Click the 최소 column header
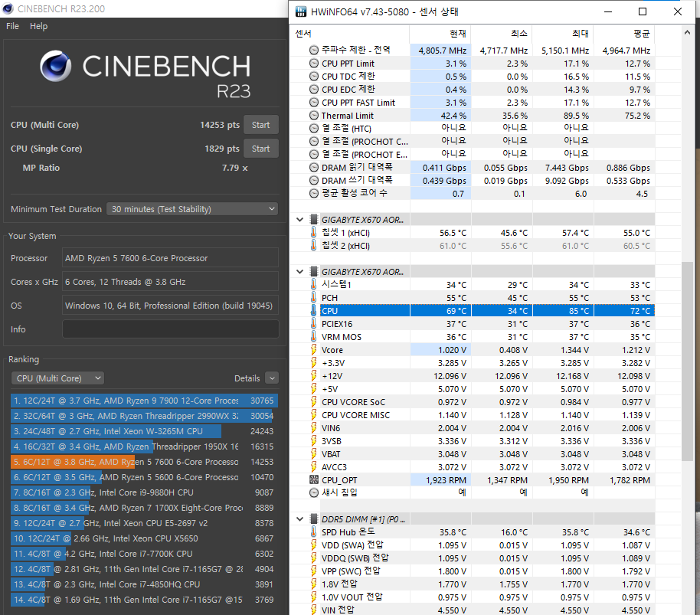Image resolution: width=700 pixels, height=615 pixels. [502, 34]
